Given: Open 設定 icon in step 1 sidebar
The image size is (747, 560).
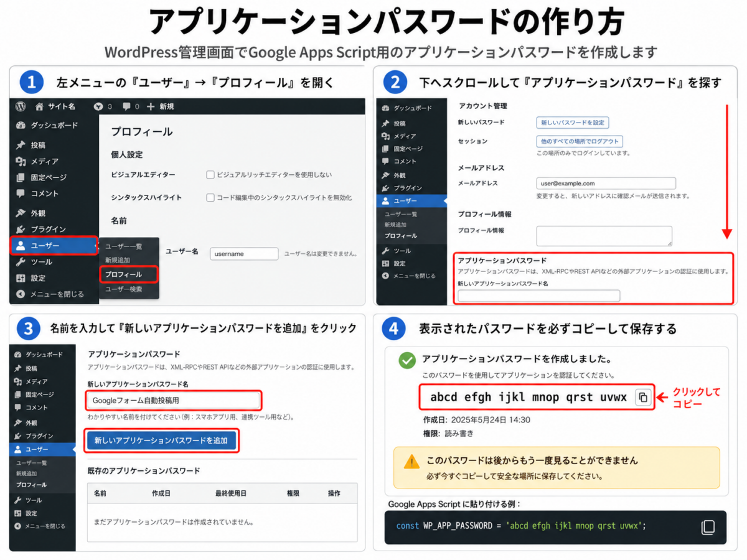Looking at the screenshot, I should [21, 278].
